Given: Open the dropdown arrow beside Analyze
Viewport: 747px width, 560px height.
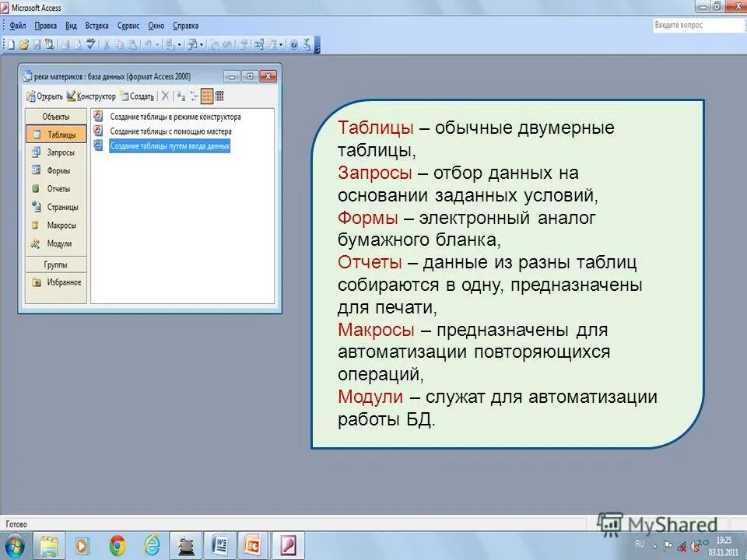Looking at the screenshot, I should tap(202, 45).
